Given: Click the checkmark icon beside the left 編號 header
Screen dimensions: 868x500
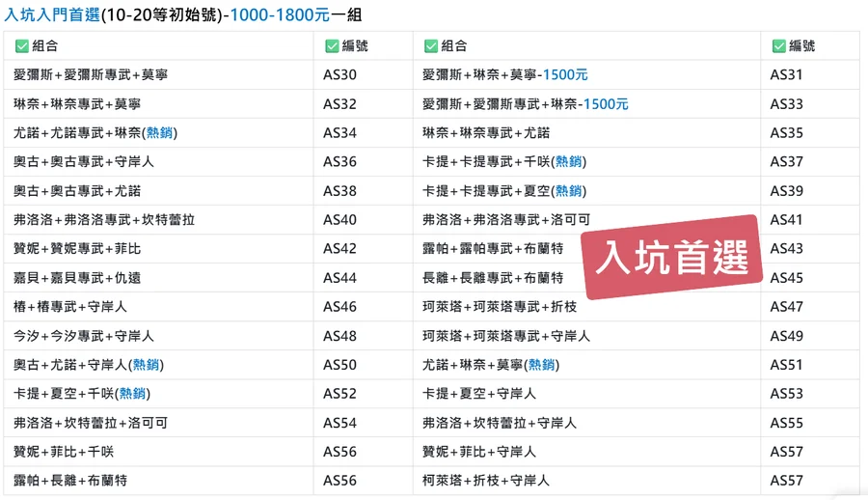Looking at the screenshot, I should coord(332,46).
